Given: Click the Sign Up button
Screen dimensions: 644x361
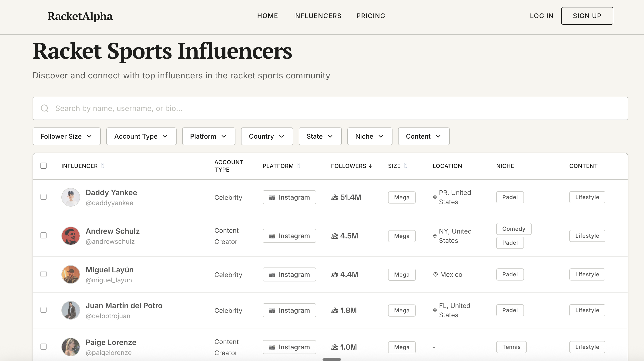Looking at the screenshot, I should (587, 16).
